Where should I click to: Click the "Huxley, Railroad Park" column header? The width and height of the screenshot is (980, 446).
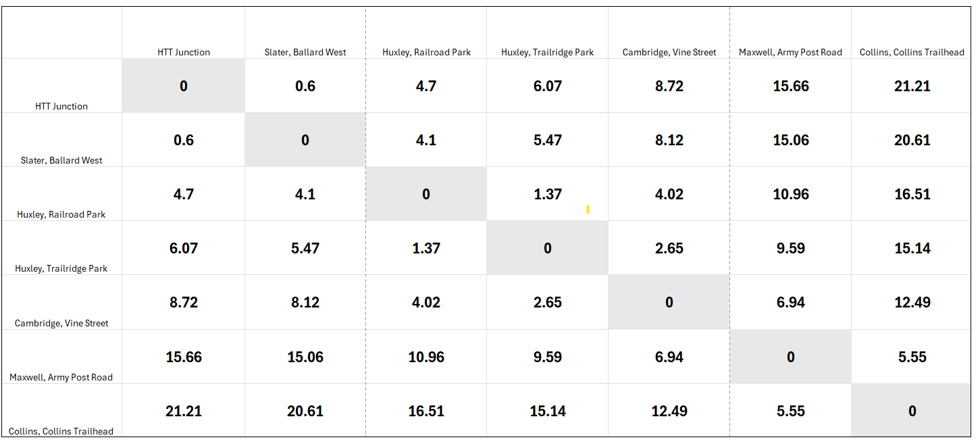(426, 52)
